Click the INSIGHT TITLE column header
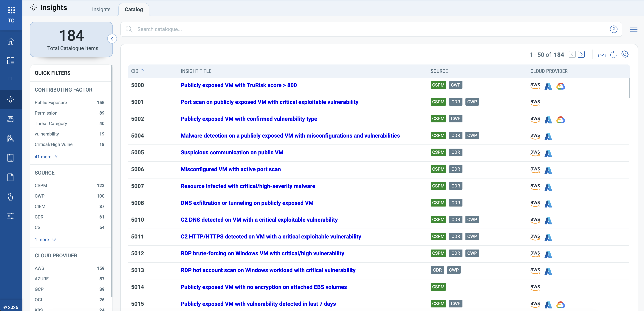The height and width of the screenshot is (311, 644). click(x=196, y=71)
